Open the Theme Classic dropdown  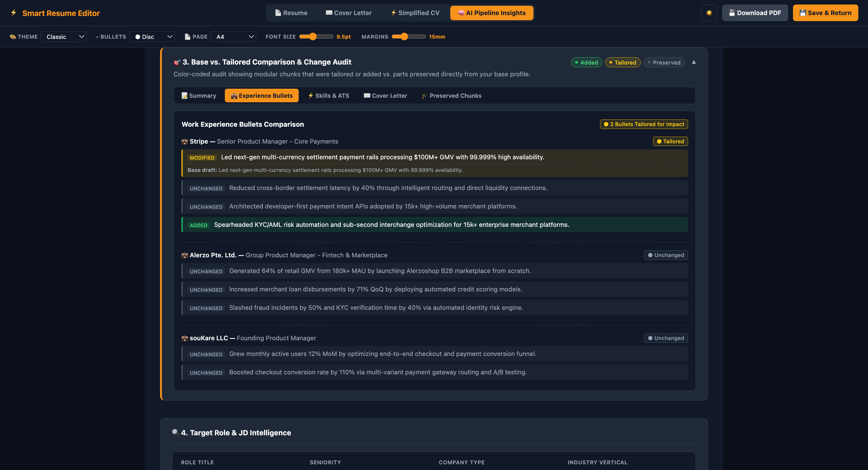click(x=64, y=37)
